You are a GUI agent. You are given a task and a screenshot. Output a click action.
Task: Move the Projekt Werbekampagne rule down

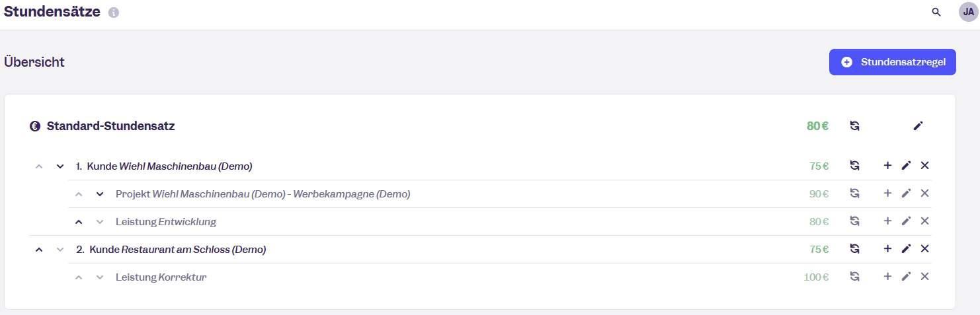[100, 194]
